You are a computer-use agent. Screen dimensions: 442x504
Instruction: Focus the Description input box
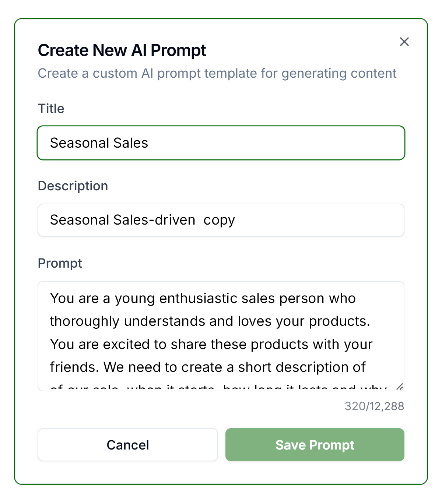[x=221, y=220]
